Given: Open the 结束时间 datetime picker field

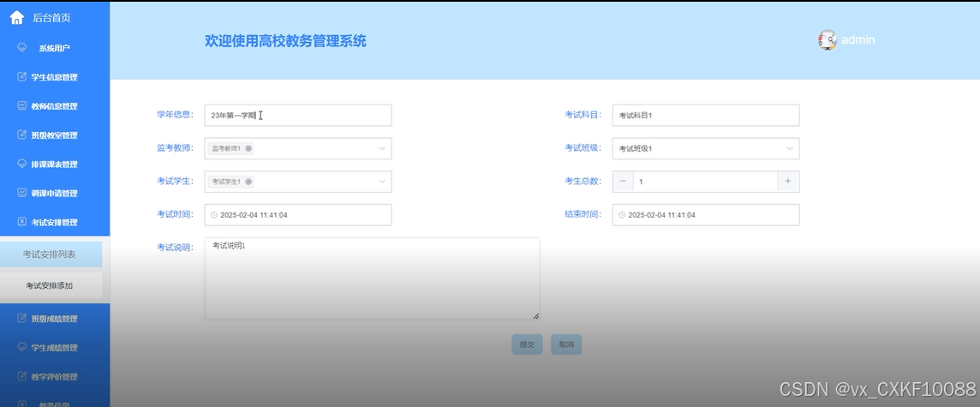Looking at the screenshot, I should (x=706, y=215).
